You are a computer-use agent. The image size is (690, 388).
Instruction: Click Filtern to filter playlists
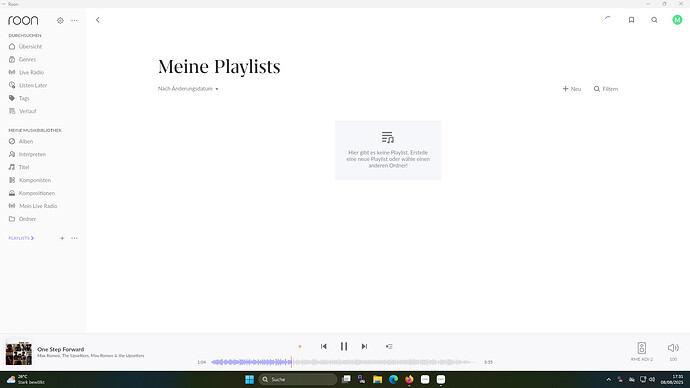point(606,89)
